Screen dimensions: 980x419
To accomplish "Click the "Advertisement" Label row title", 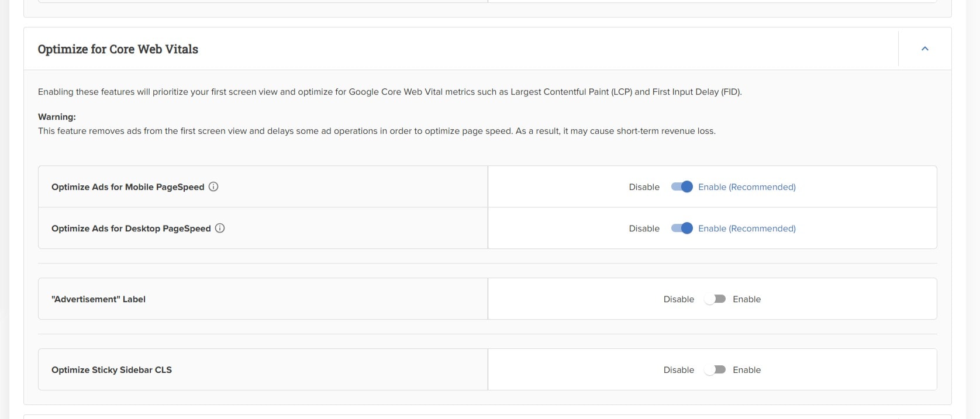I will (98, 299).
